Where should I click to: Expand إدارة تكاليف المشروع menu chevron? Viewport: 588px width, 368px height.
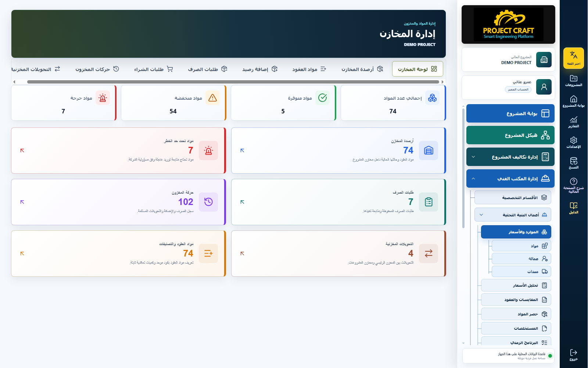click(x=473, y=157)
